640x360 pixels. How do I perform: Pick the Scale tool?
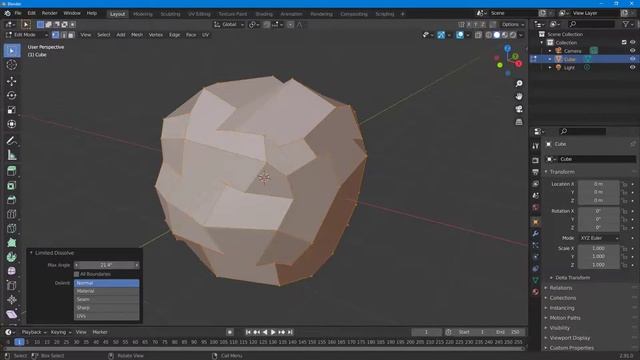point(12,110)
